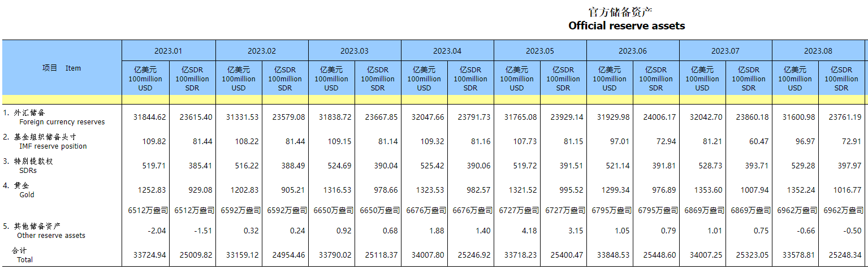Select the total SDR value 25448.60
868x269 pixels.
(x=659, y=255)
